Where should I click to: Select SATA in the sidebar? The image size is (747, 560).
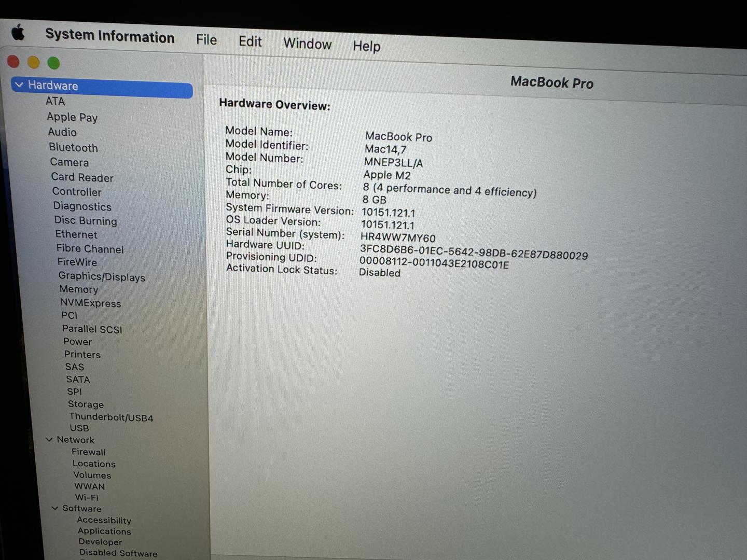tap(78, 380)
